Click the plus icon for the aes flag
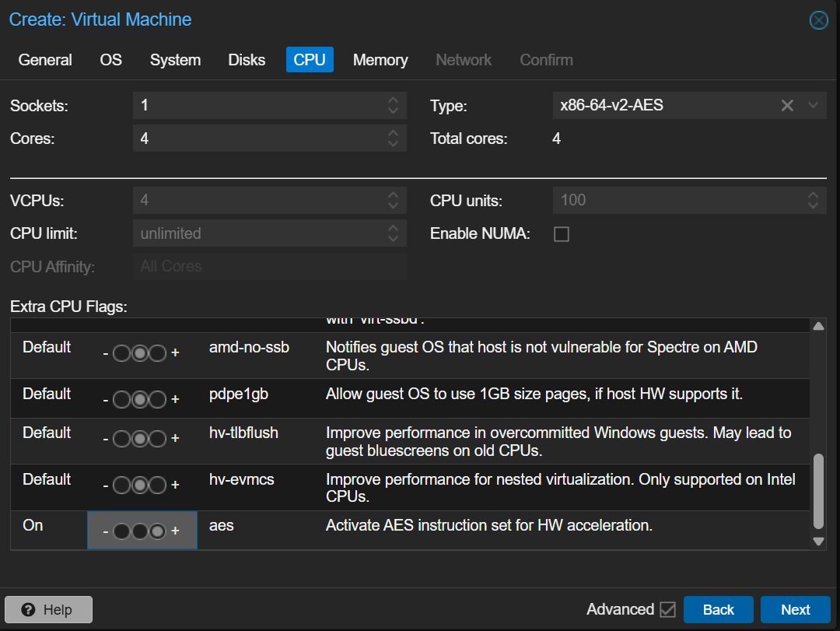This screenshot has width=840, height=631. [x=175, y=531]
